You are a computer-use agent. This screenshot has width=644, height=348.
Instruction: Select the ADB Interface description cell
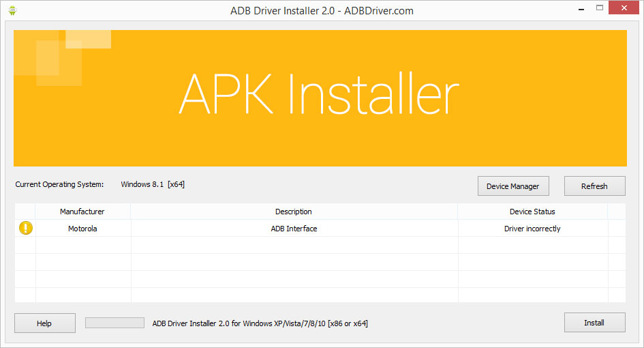(x=294, y=229)
